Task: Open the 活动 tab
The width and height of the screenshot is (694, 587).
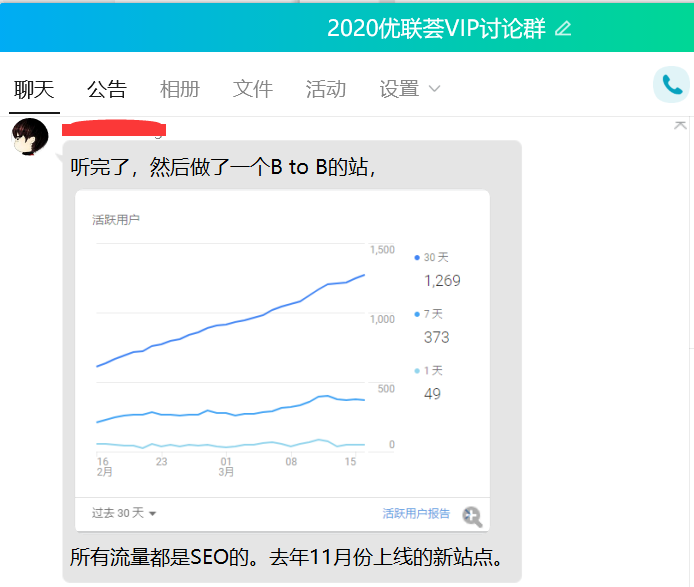Action: (326, 89)
